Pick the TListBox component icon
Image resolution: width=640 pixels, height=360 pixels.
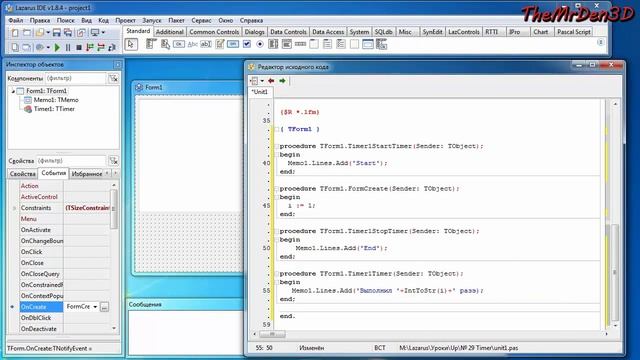pos(273,44)
